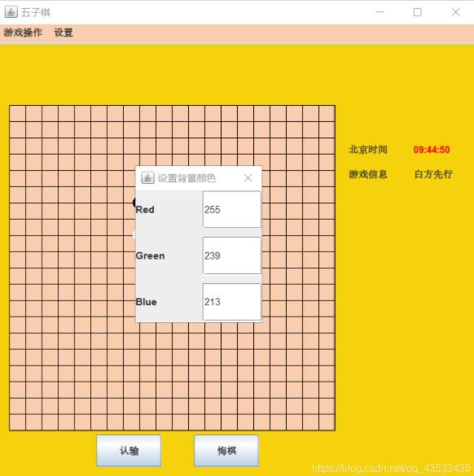This screenshot has width=474, height=476.
Task: Close the 设置背景颜色 dialog
Action: click(x=248, y=178)
